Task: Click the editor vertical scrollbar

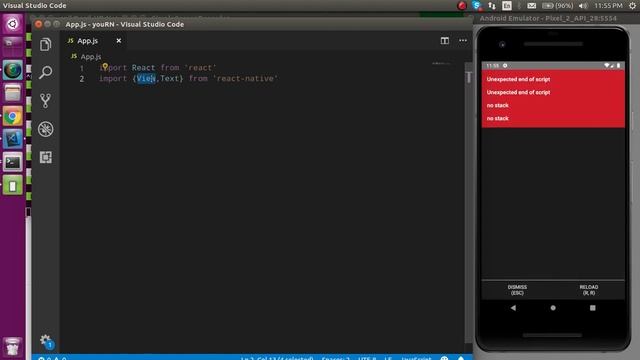Action: (x=469, y=204)
